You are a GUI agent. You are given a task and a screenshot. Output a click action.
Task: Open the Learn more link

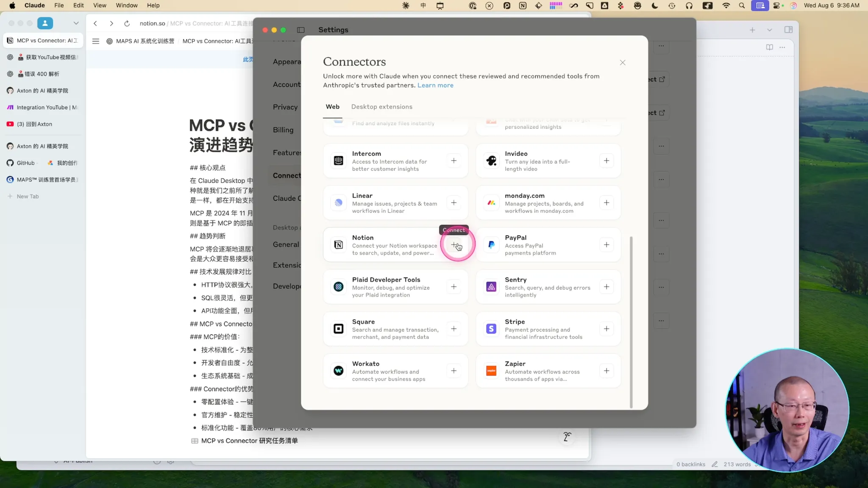tap(435, 85)
